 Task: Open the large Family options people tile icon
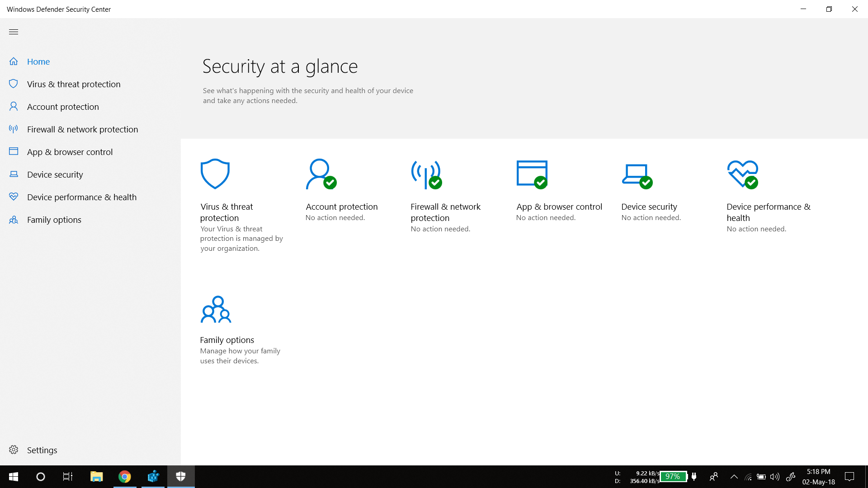(216, 309)
